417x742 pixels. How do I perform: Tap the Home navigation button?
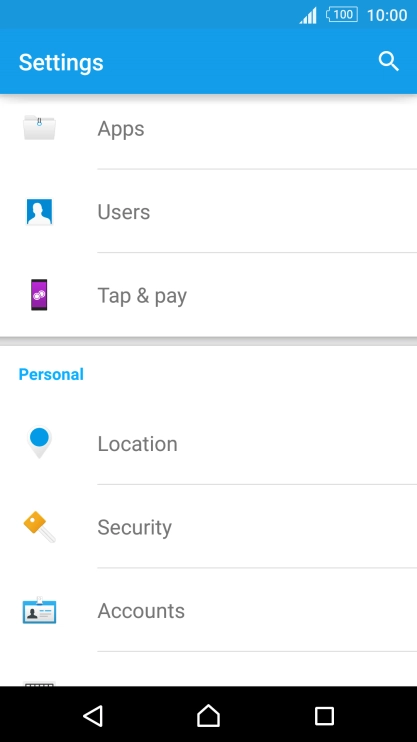coord(208,716)
